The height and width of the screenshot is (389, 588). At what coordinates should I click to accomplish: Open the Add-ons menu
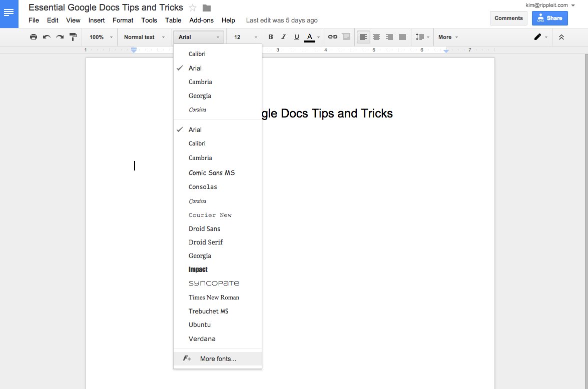coord(201,20)
